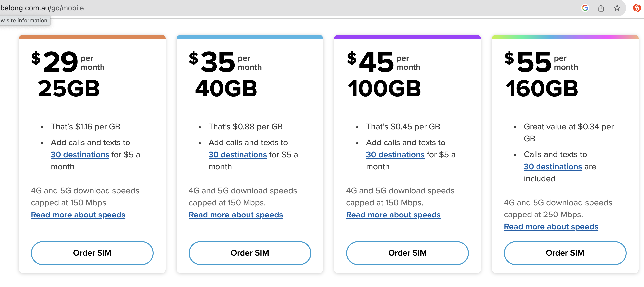The image size is (644, 287).
Task: Order SIM for $35 40GB plan
Action: pyautogui.click(x=249, y=253)
